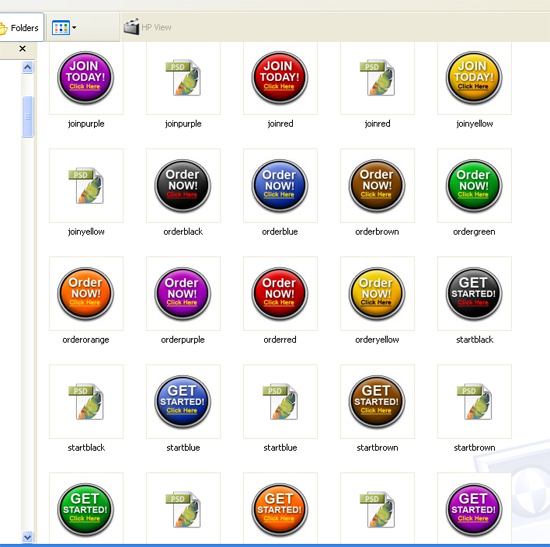Click the 'orderblue' file name
The image size is (550, 547).
click(x=280, y=232)
